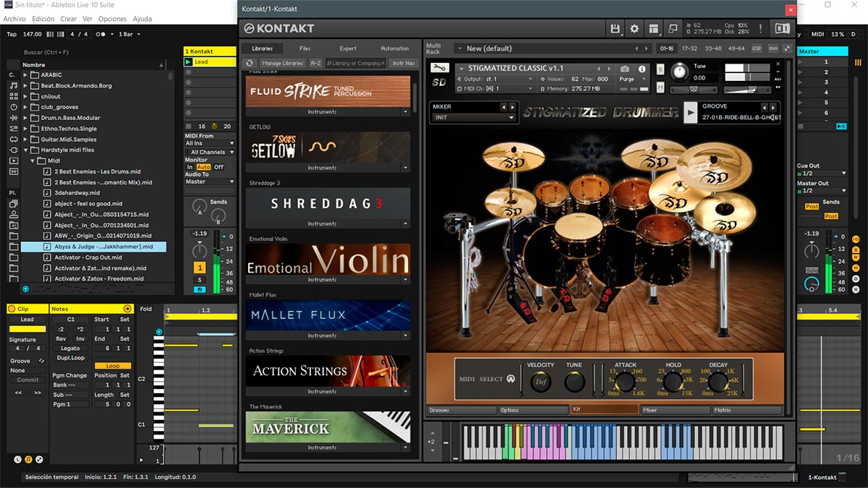Screen dimensions: 868x488
Task: Expand the ARABIC folder in browser
Action: tap(25, 74)
